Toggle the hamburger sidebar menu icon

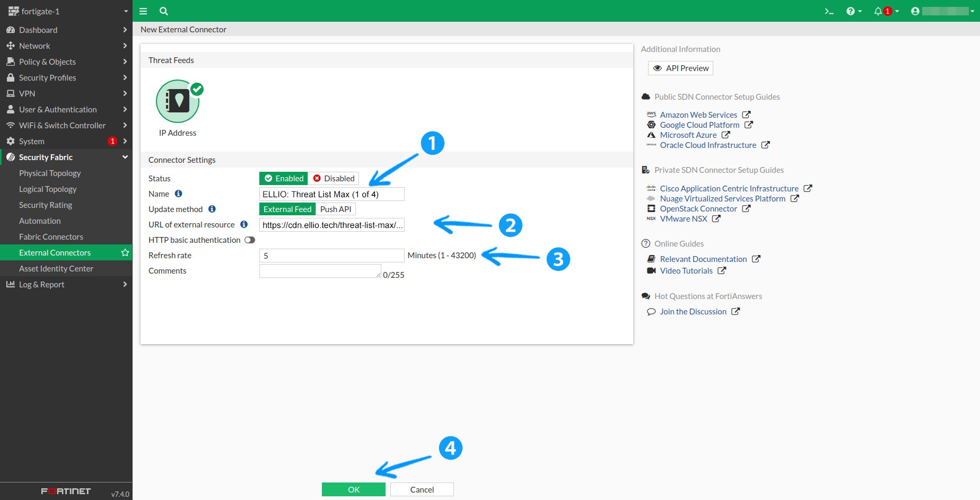pos(143,11)
